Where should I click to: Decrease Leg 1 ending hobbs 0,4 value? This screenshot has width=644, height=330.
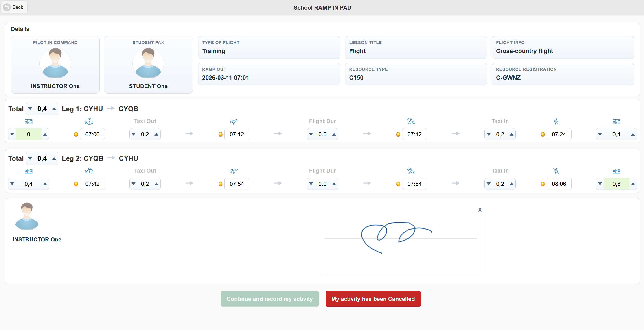coord(600,134)
